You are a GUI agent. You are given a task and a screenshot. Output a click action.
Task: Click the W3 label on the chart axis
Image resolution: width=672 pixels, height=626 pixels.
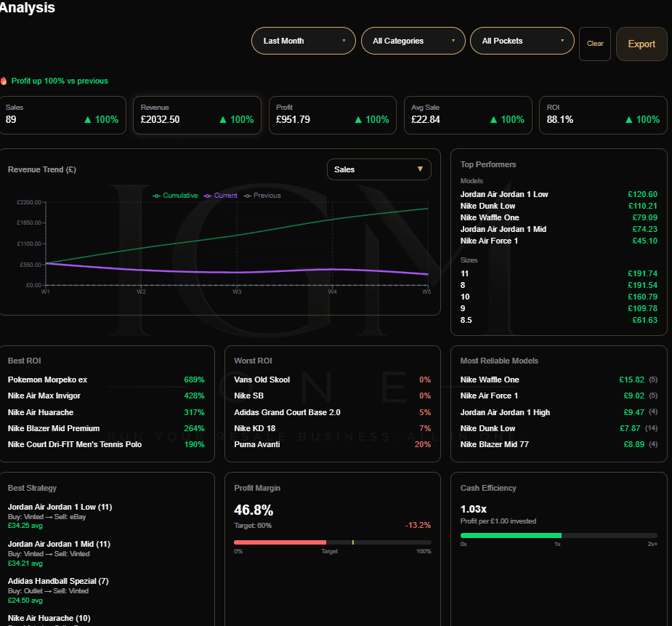(237, 292)
